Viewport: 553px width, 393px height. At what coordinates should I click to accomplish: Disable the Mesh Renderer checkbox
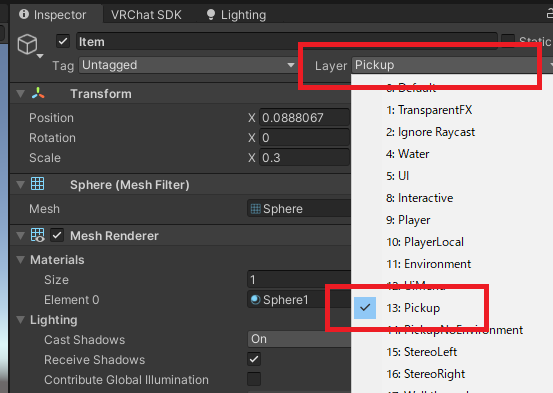click(57, 235)
